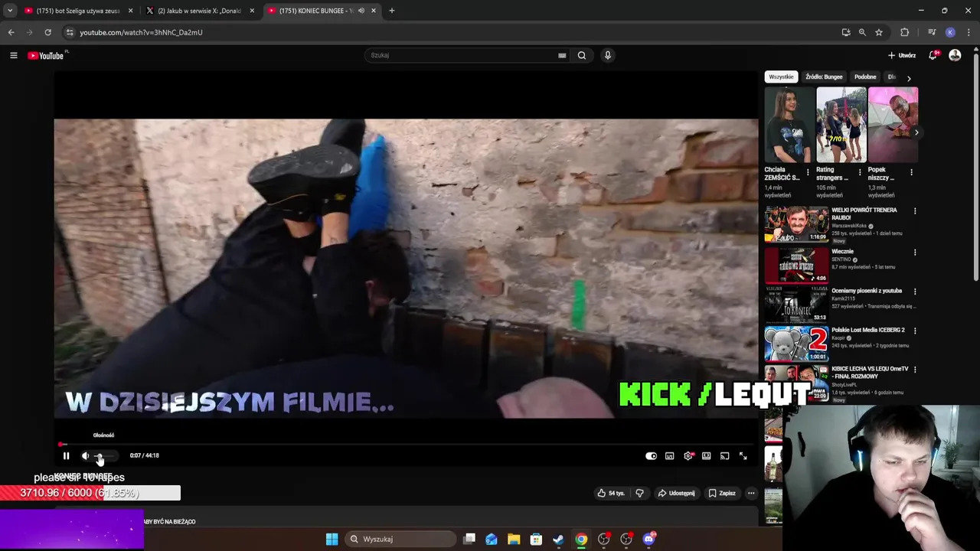Open a new browser tab
This screenshot has height=551, width=980.
tap(391, 11)
